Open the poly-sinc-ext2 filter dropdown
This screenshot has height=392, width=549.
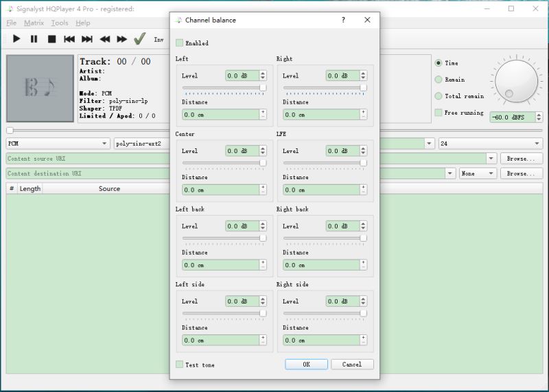[142, 143]
